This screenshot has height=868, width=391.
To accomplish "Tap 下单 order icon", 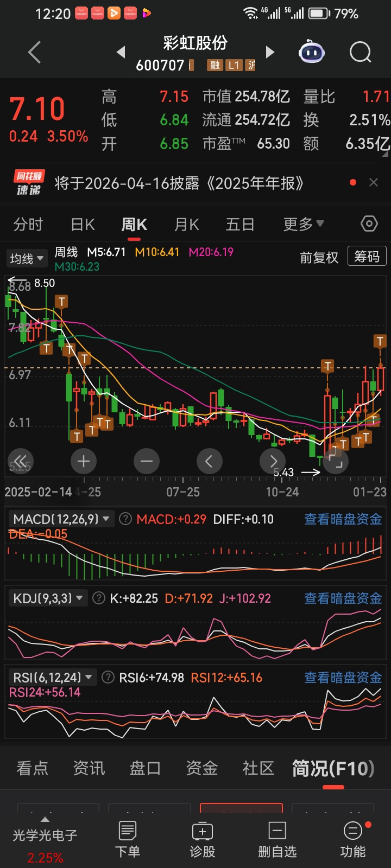I will click(x=128, y=839).
